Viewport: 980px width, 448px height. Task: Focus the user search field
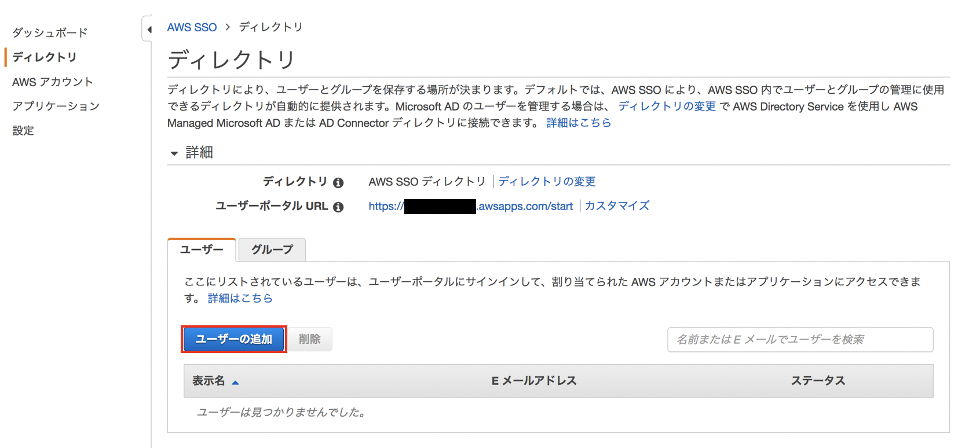click(800, 340)
